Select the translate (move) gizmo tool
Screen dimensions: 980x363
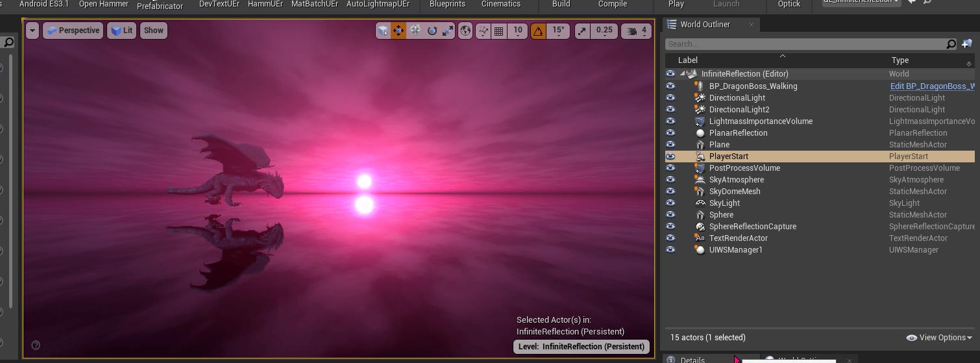[x=398, y=31]
